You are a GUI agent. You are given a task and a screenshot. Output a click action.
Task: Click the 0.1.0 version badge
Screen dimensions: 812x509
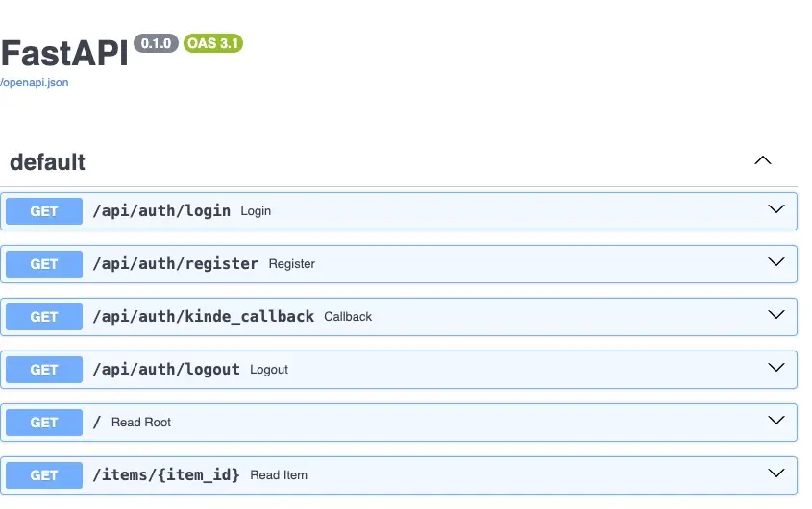pos(156,43)
